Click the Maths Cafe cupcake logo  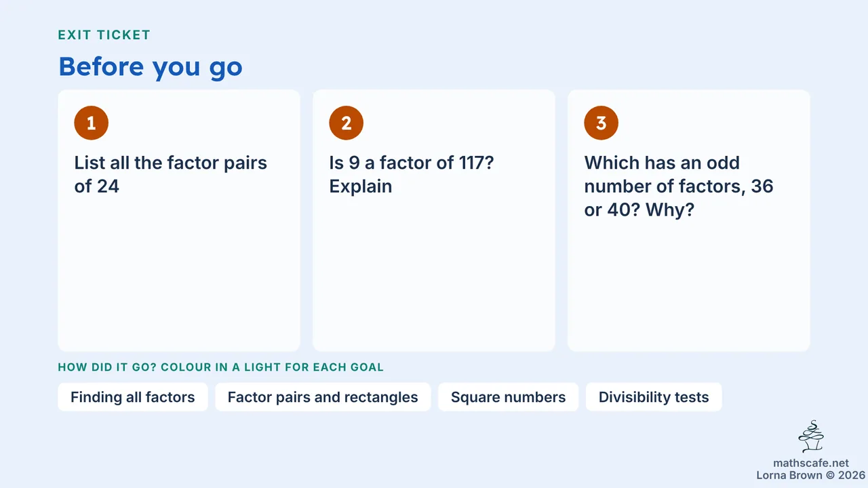pos(811,437)
